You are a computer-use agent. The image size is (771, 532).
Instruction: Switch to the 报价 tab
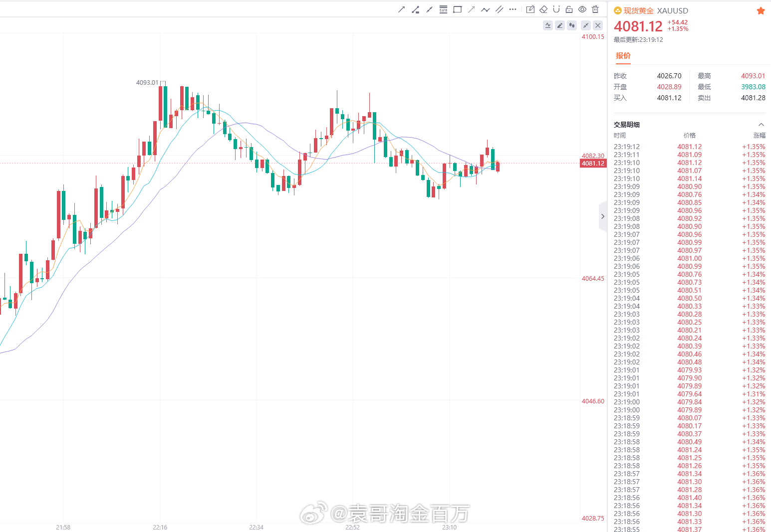click(x=623, y=56)
